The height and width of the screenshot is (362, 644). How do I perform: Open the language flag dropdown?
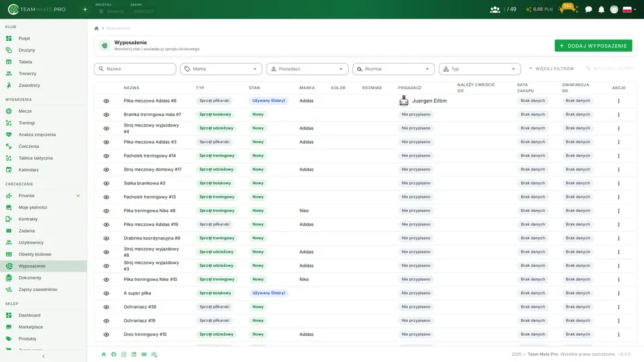click(x=630, y=9)
